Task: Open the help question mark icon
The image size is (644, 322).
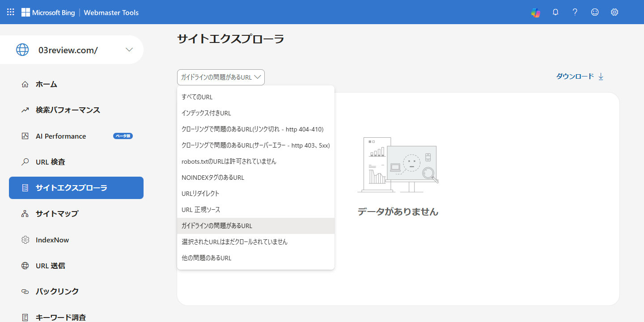Action: pos(575,13)
